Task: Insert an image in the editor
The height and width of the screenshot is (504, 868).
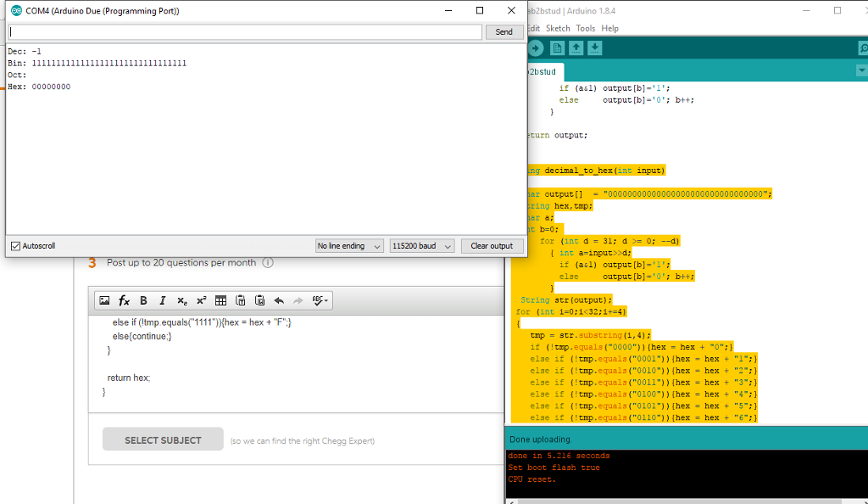Action: (x=104, y=300)
